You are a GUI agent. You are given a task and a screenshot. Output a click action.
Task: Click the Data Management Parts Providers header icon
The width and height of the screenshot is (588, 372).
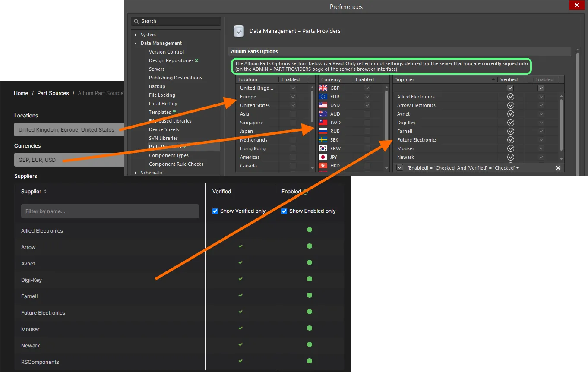click(x=239, y=31)
